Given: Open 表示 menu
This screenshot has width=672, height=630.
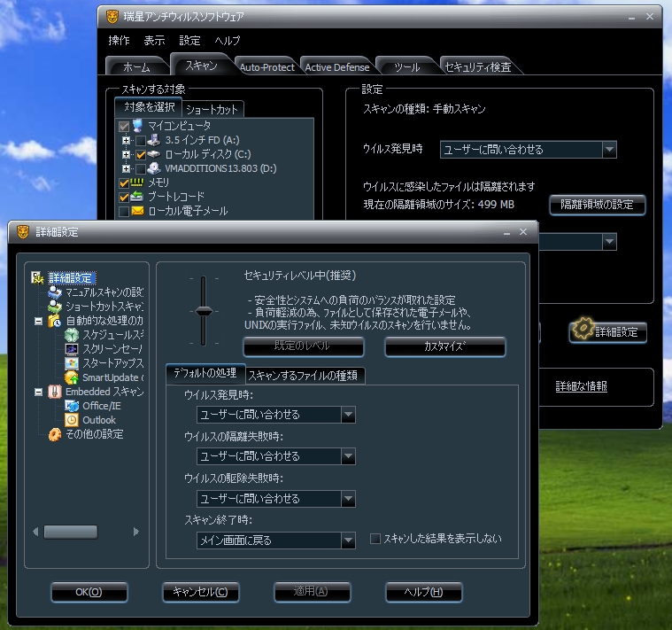Looking at the screenshot, I should [154, 41].
